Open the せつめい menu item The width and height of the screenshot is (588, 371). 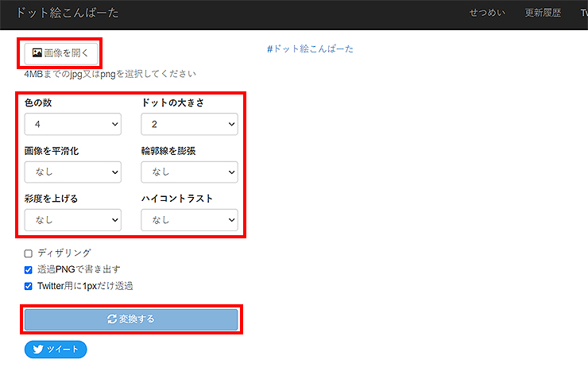[487, 13]
